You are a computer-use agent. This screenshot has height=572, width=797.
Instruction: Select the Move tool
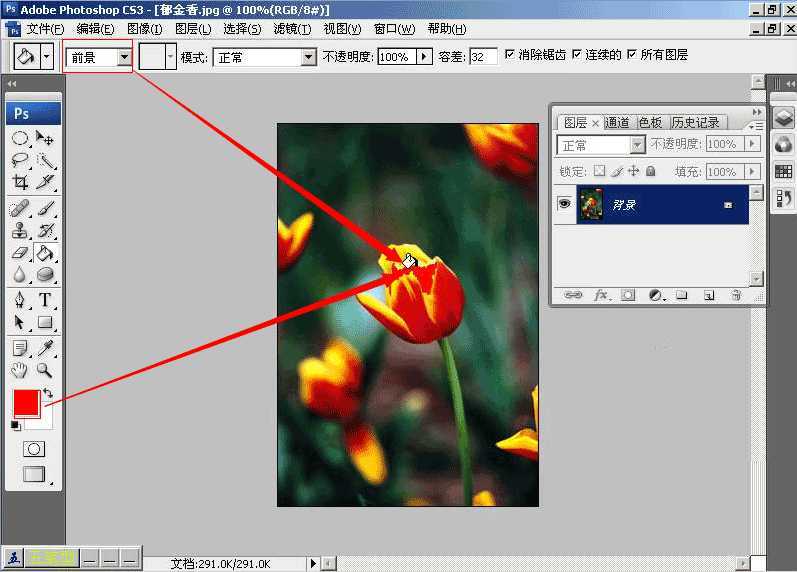(x=45, y=138)
